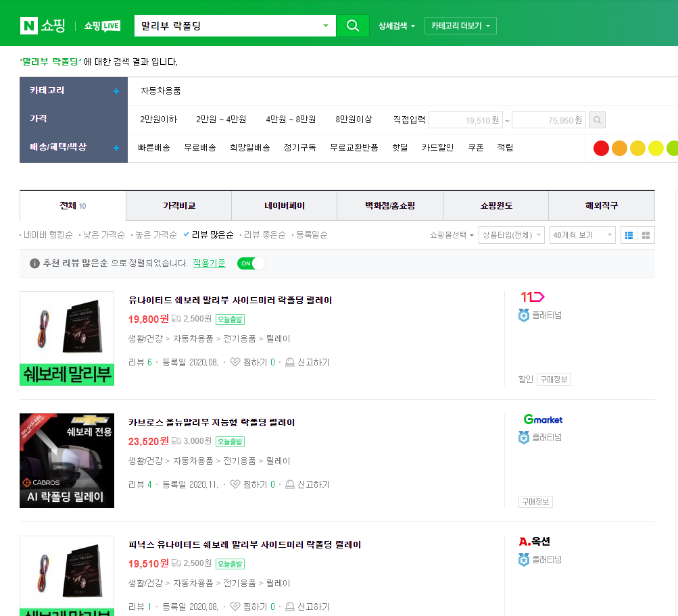Select 네이버 랭킹순 sort option
This screenshot has width=678, height=616.
click(48, 234)
